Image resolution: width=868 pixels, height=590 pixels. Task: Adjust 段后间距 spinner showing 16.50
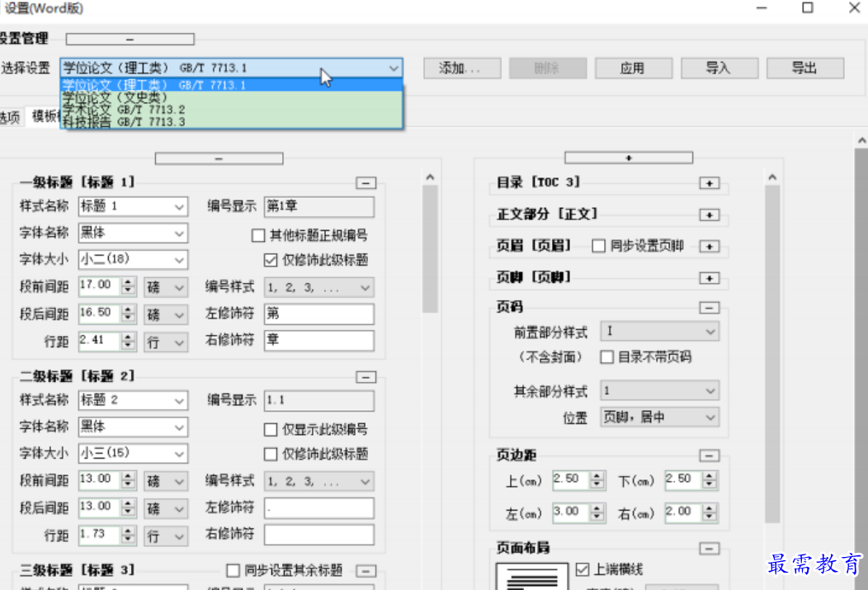(x=128, y=314)
